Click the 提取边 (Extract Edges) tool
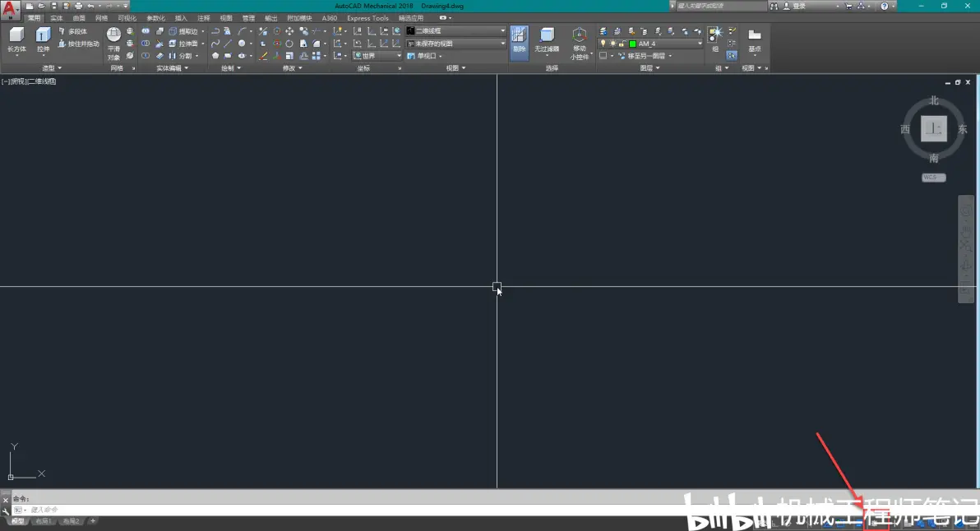 [x=183, y=31]
